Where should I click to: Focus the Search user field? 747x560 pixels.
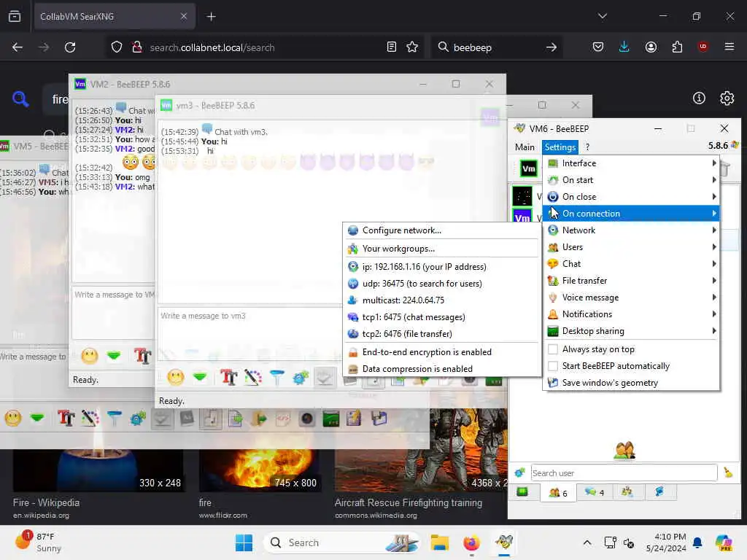pyautogui.click(x=624, y=472)
